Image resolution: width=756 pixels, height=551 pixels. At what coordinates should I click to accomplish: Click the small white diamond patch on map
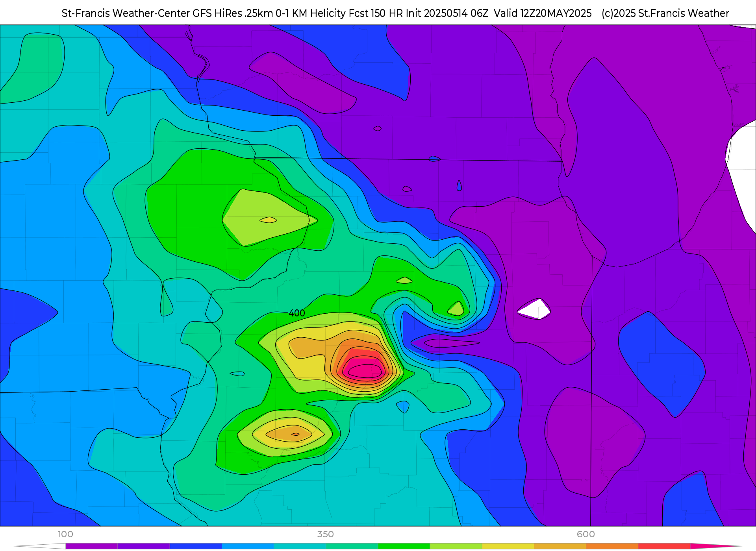(535, 309)
